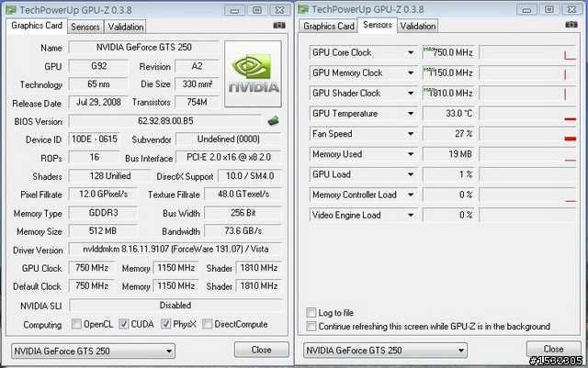
Task: Switch to Sensors tab in left window
Action: 85,27
